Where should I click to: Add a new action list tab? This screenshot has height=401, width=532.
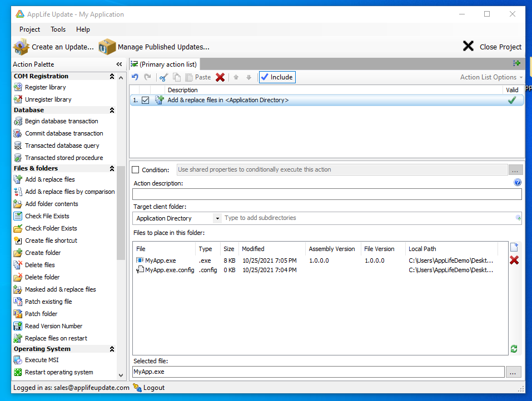(x=517, y=63)
